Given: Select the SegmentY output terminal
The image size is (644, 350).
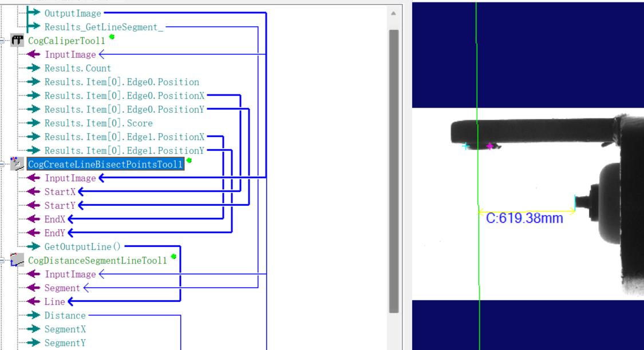Looking at the screenshot, I should (x=65, y=343).
